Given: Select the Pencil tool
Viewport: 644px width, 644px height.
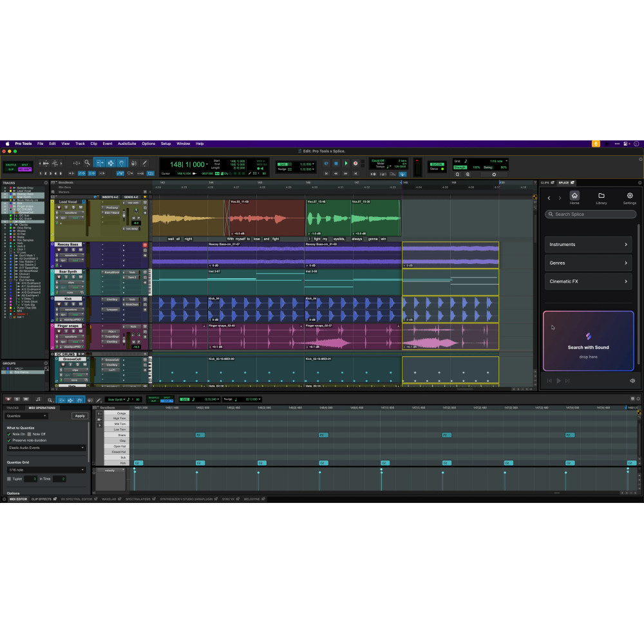Looking at the screenshot, I should (145, 163).
